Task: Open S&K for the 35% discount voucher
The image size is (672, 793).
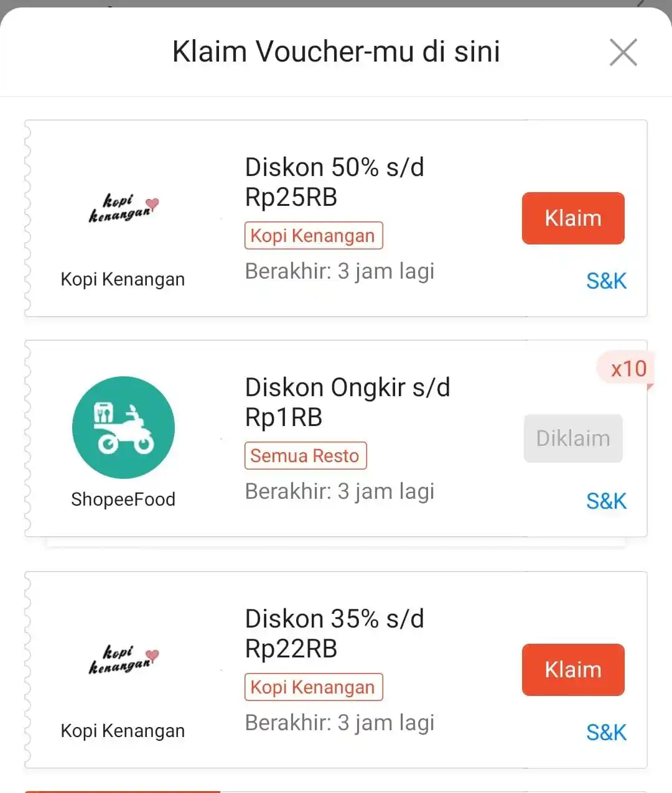Action: pos(606,733)
